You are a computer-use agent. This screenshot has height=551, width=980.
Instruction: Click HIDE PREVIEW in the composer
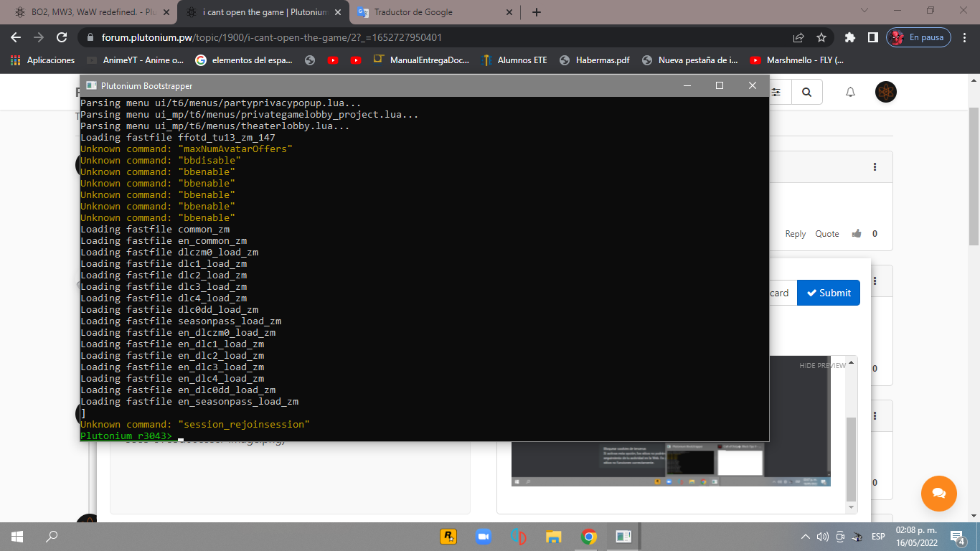click(823, 366)
